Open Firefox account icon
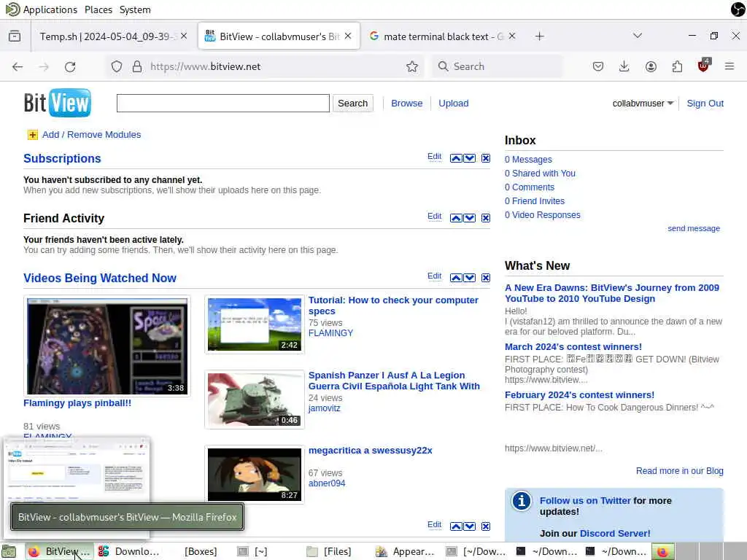The width and height of the screenshot is (747, 560). coord(651,66)
